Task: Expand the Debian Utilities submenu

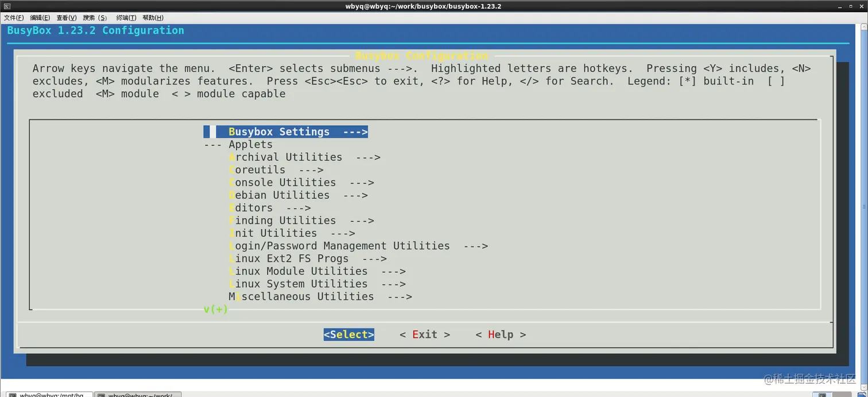Action: pyautogui.click(x=298, y=195)
